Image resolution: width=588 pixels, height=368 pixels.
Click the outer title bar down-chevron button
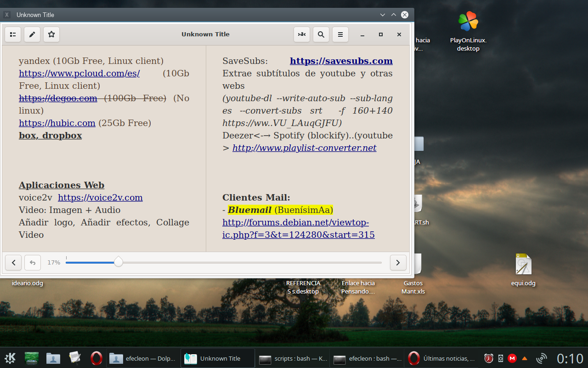[383, 15]
